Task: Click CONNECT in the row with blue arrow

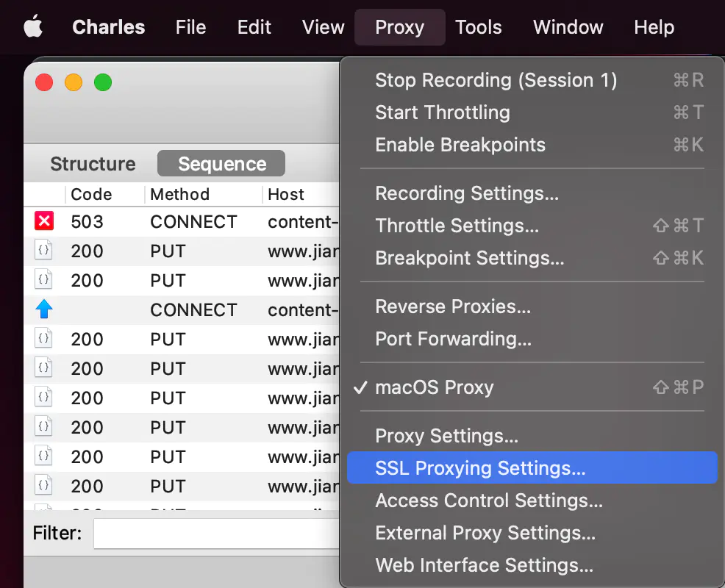Action: (x=193, y=309)
